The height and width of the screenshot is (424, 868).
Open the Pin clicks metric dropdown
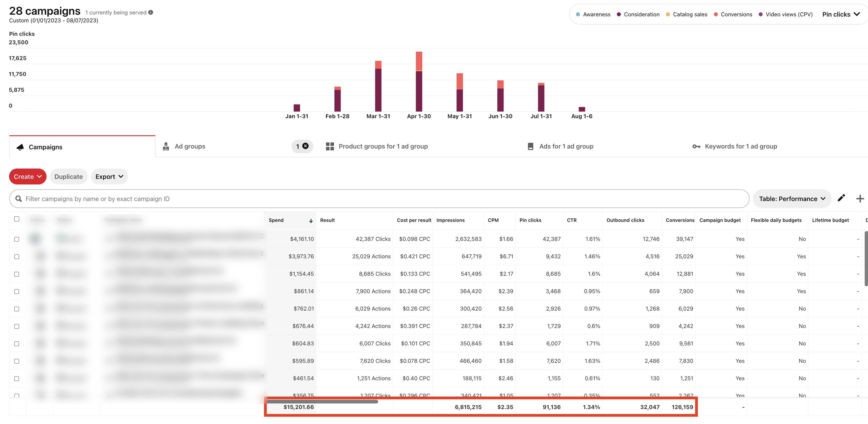click(841, 14)
